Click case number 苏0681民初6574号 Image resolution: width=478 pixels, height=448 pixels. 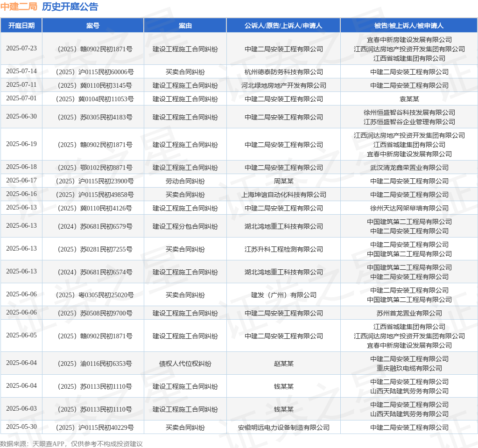pyautogui.click(x=95, y=272)
